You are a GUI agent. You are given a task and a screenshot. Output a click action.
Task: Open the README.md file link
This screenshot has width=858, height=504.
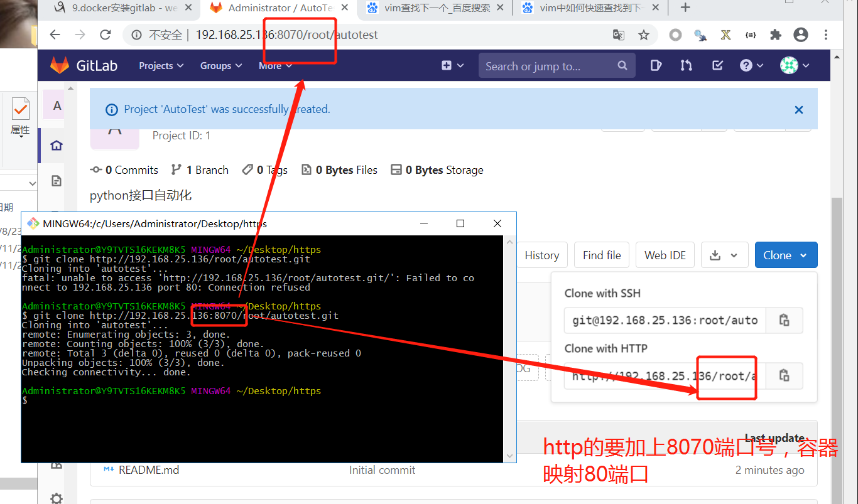coord(149,469)
